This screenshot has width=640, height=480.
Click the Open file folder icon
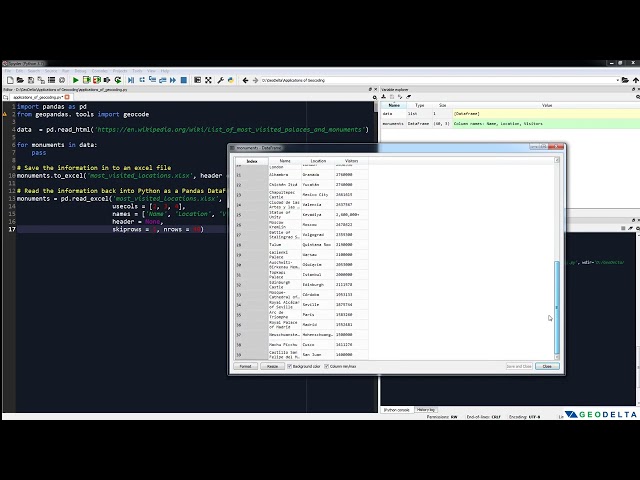coord(20,80)
